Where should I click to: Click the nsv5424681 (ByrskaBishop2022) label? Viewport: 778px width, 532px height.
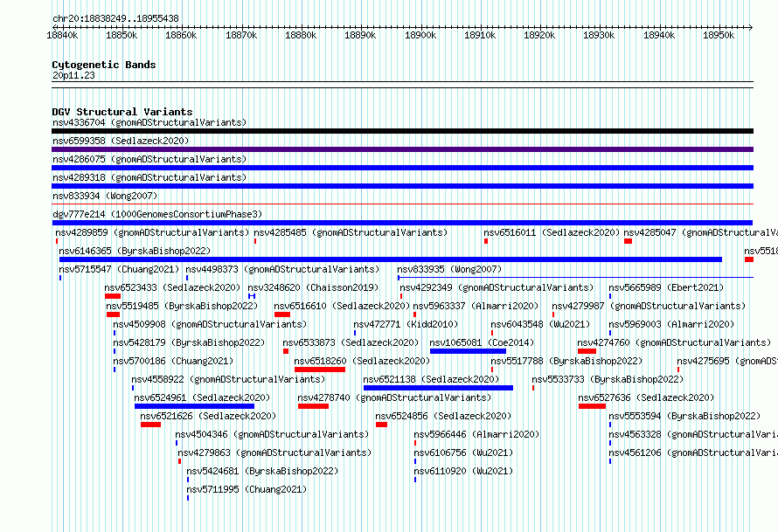click(x=262, y=471)
